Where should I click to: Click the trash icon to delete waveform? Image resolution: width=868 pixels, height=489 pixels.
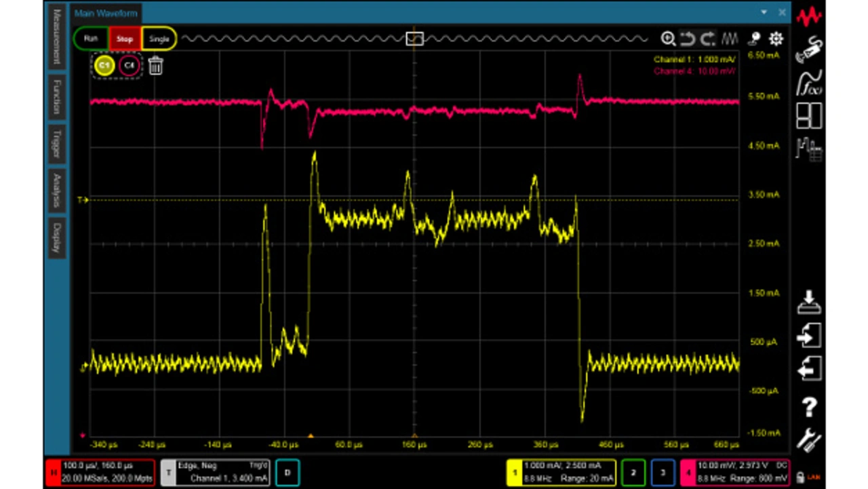(155, 66)
